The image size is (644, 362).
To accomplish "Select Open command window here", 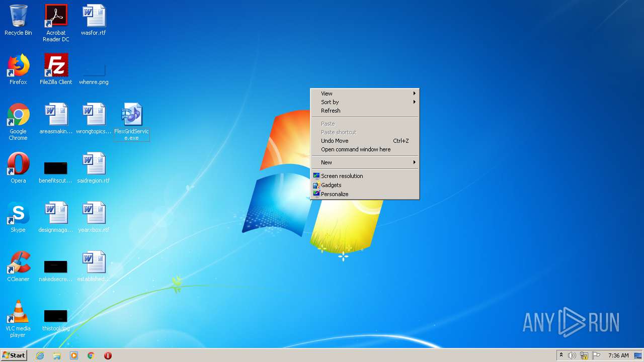I will coord(365,149).
